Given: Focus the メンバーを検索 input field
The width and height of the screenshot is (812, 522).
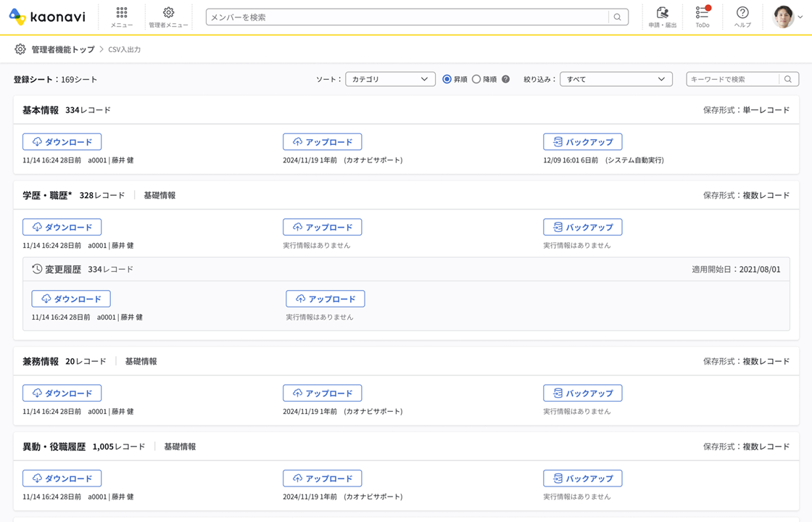Looking at the screenshot, I should pyautogui.click(x=406, y=17).
